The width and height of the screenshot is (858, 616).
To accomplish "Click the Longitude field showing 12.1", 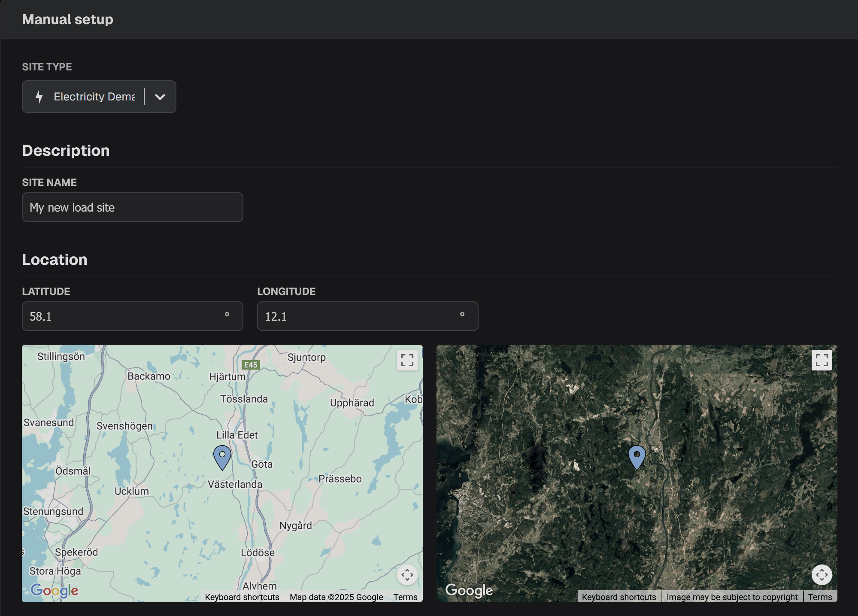I will 361,316.
